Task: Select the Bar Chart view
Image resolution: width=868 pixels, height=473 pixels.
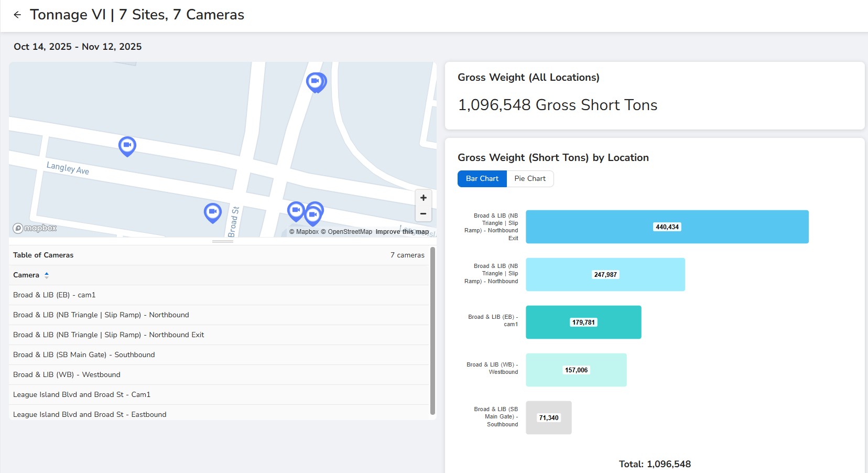Action: (482, 178)
